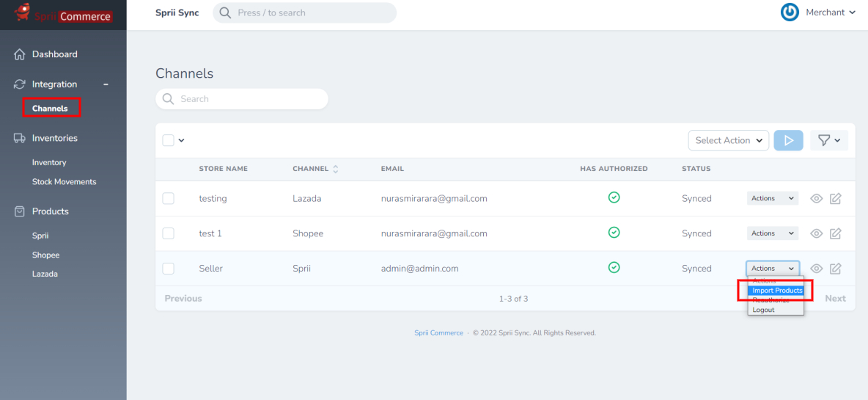Viewport: 868px width, 400px height.
Task: Click the admin@admin.com email cell
Action: coord(419,269)
